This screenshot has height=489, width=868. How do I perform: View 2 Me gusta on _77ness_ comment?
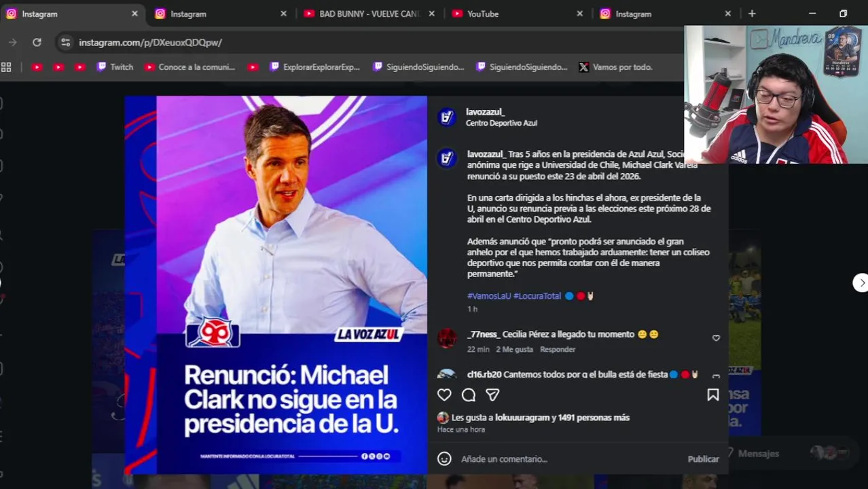pos(514,349)
